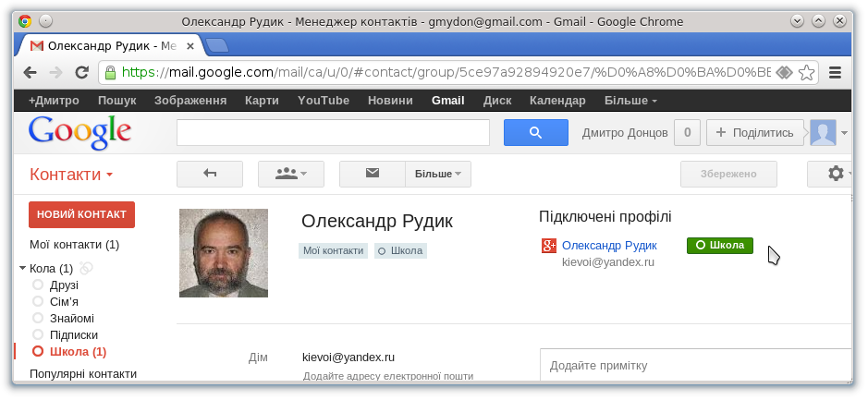Select the Знайомі circle
868x400 pixels.
click(72, 319)
